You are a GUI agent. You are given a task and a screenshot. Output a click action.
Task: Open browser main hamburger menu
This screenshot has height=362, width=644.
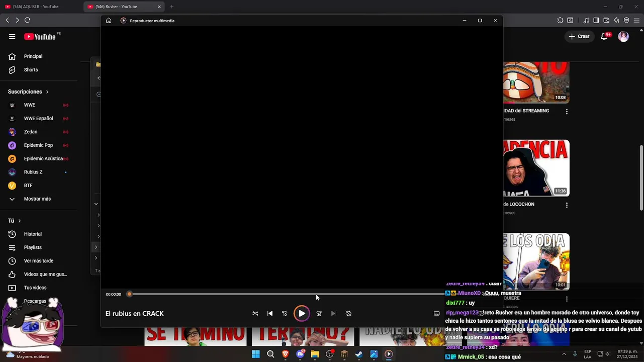click(x=636, y=20)
